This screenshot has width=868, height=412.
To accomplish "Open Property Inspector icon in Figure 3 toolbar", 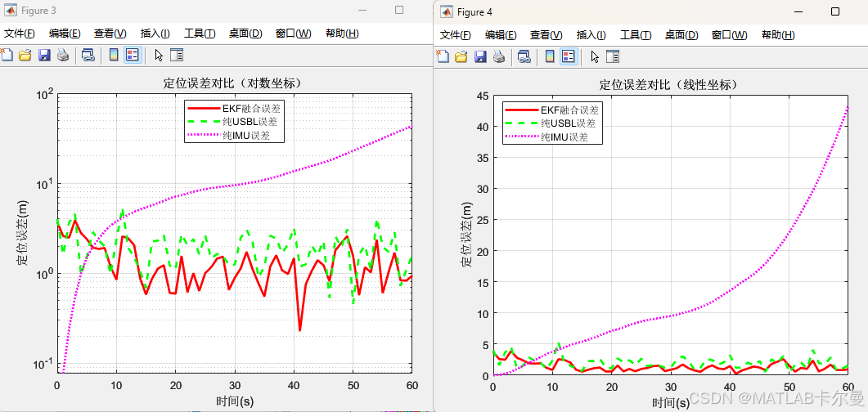I will point(177,55).
